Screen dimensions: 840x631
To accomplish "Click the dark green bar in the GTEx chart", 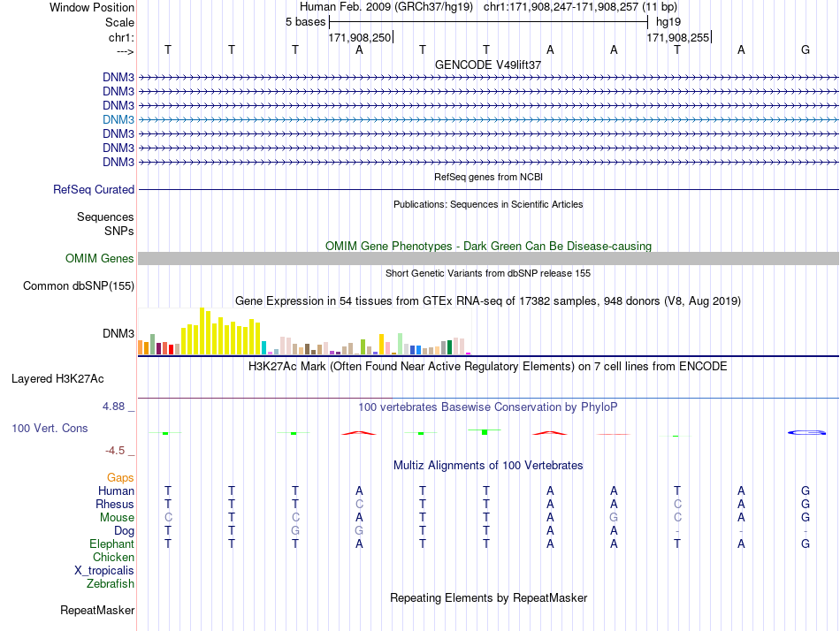I will click(449, 347).
